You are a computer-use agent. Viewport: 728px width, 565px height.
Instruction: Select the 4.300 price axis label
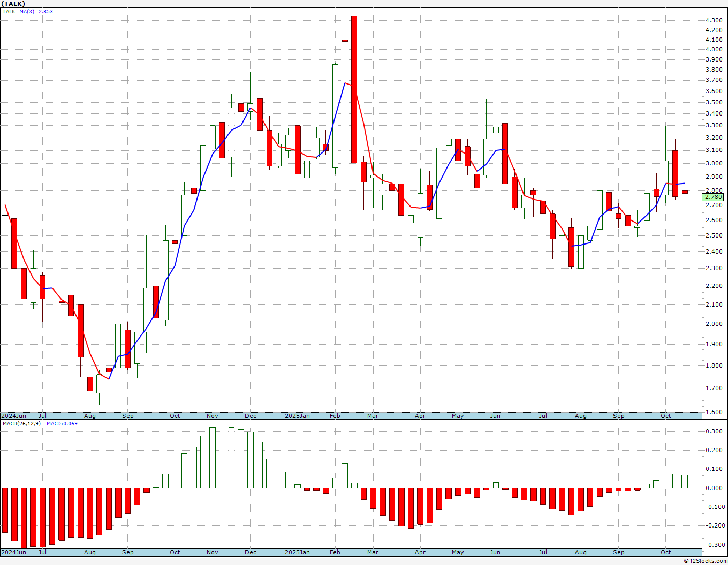pos(714,20)
